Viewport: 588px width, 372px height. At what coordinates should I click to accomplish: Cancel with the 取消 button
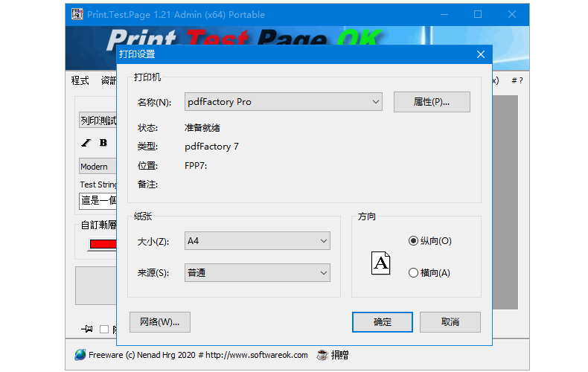click(450, 322)
